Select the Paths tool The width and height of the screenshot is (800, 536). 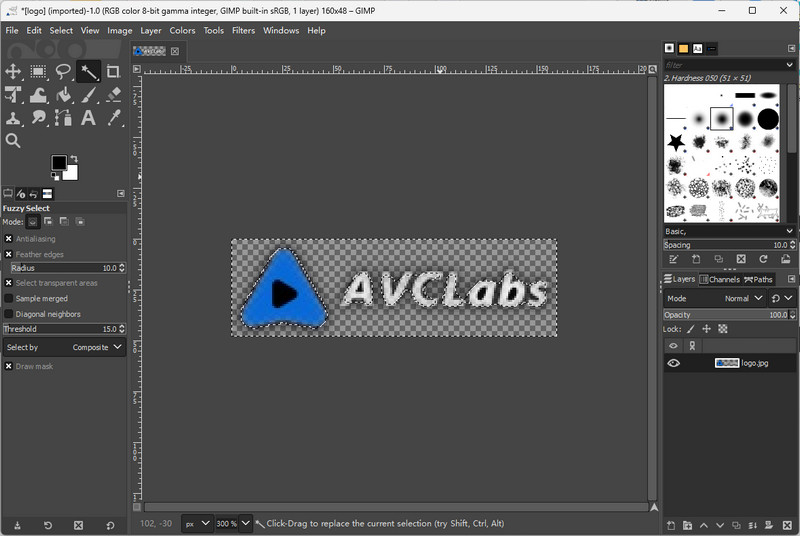[63, 118]
